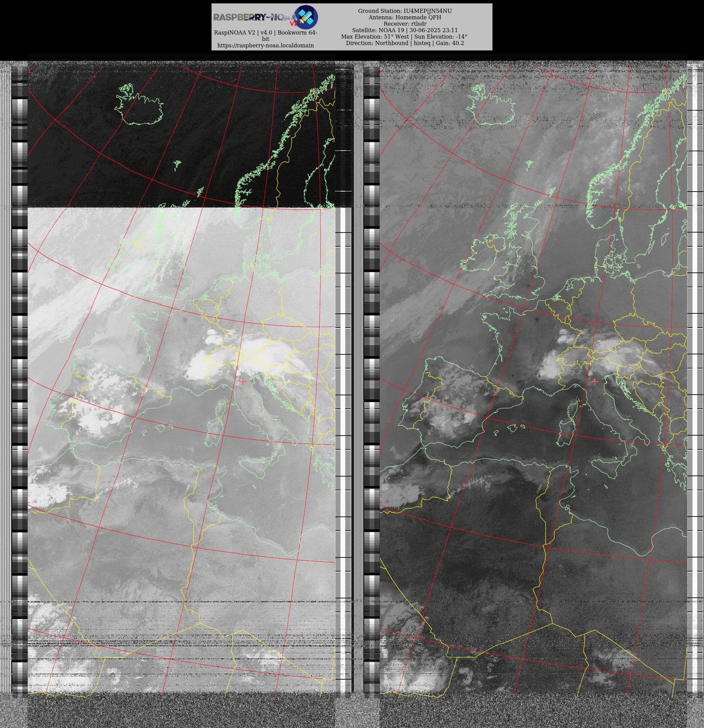Select the 'Ground Station: IU4MEP|JN54NU' line
The width and height of the screenshot is (704, 728).
tap(404, 11)
